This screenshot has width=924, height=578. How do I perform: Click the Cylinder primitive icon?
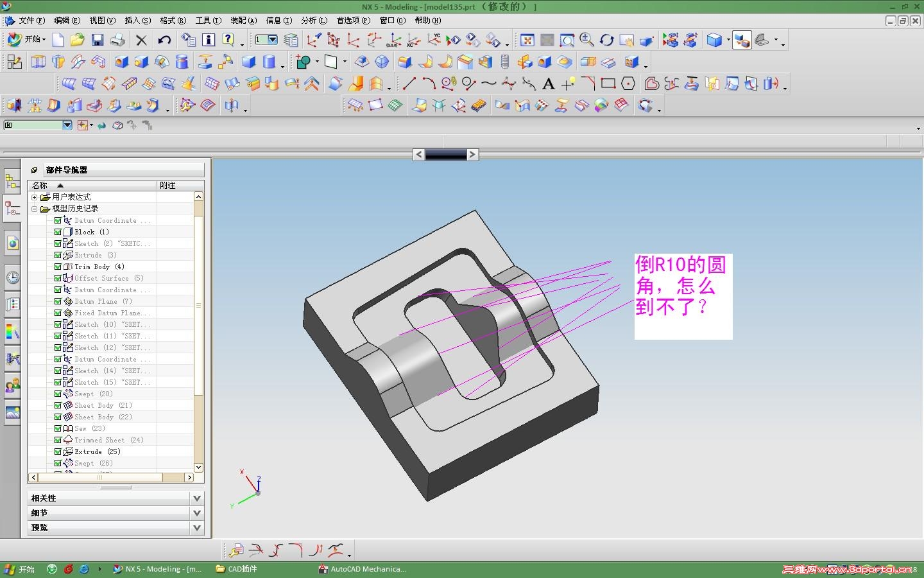[x=269, y=62]
